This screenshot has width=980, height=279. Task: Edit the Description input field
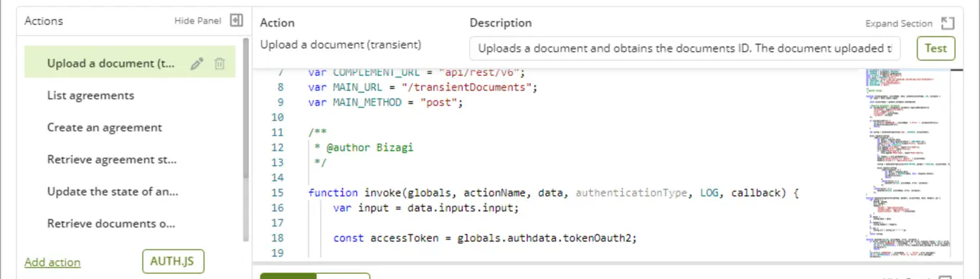click(685, 49)
